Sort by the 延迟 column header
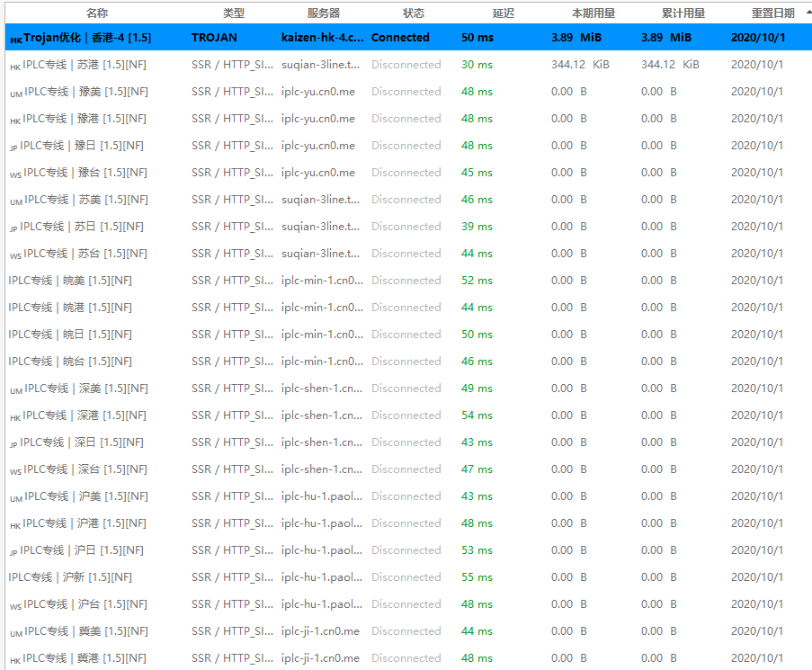This screenshot has height=670, width=812. pos(503,13)
